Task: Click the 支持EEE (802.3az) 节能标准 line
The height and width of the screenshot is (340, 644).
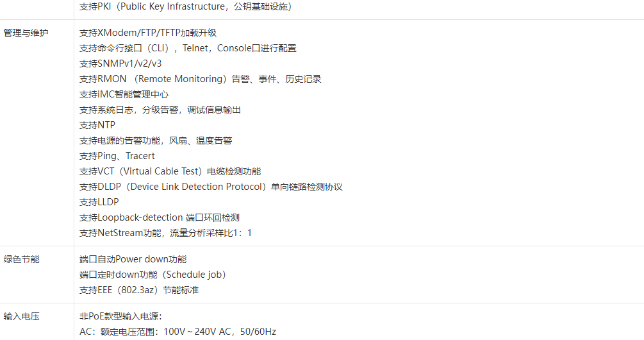Action: coord(139,290)
